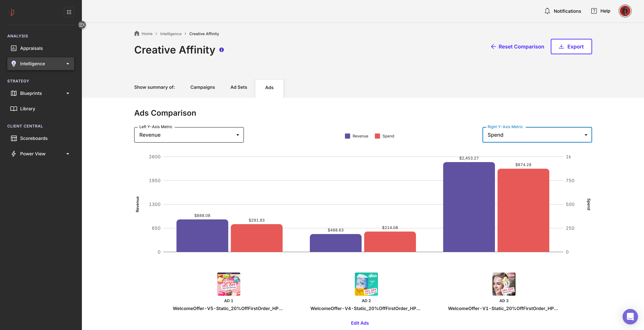Click the Power View lightning icon

pyautogui.click(x=14, y=154)
